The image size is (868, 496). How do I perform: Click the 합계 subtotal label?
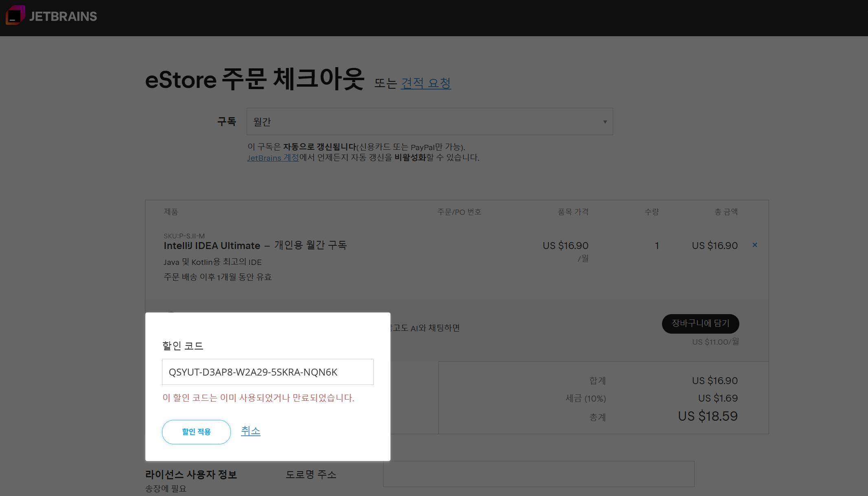tap(598, 381)
